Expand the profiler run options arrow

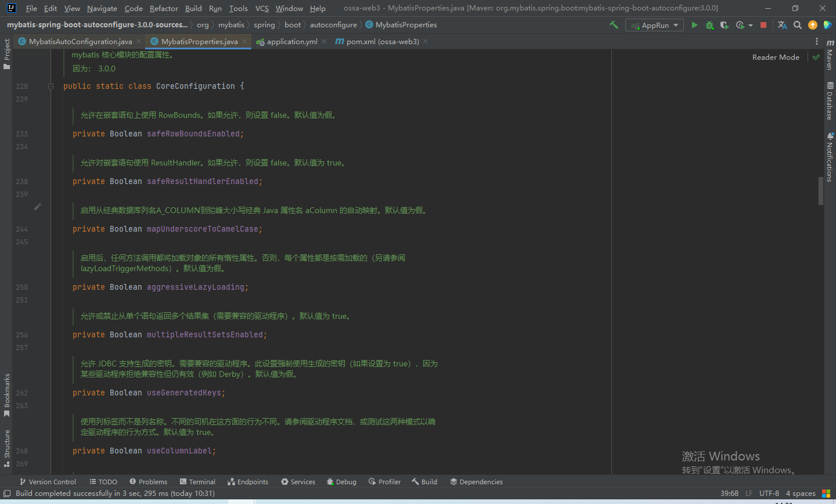pos(750,25)
